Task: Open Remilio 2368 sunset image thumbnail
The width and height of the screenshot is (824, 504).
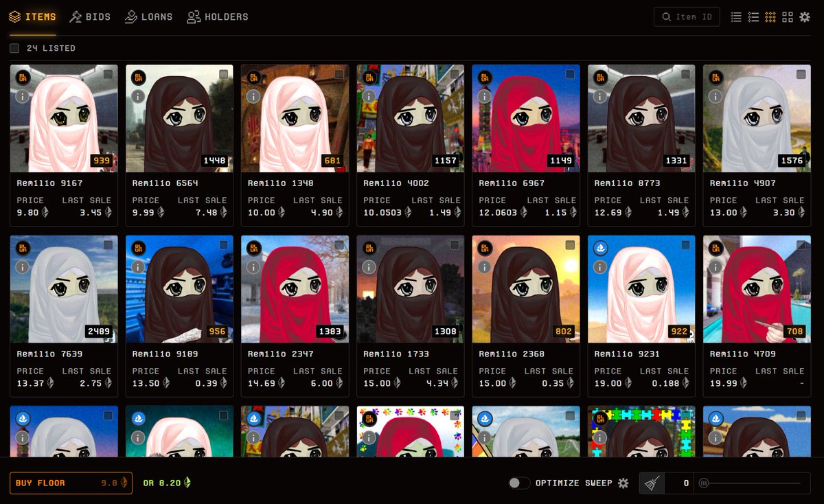Action: pos(525,288)
